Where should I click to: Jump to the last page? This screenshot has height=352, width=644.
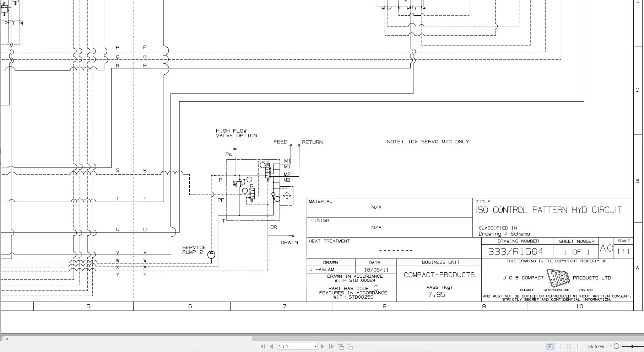pos(331,346)
